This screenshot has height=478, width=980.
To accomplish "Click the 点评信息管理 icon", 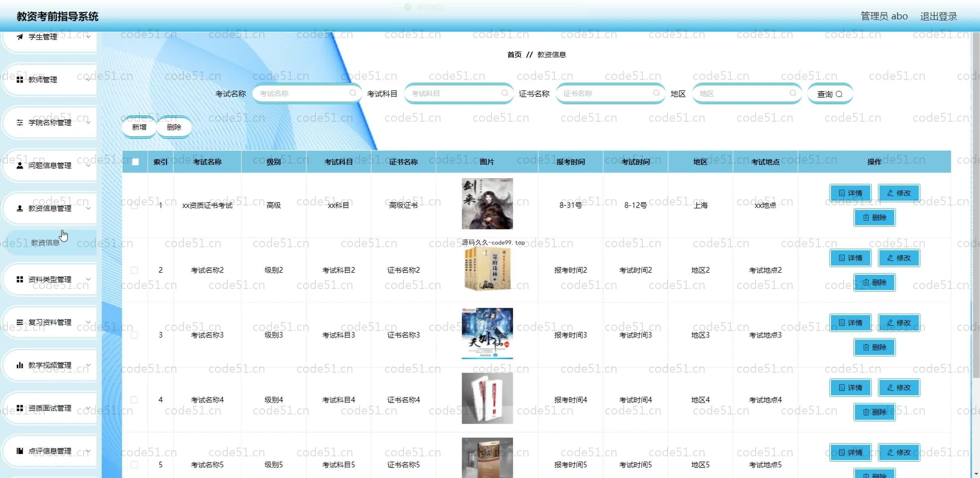I will click(x=20, y=451).
